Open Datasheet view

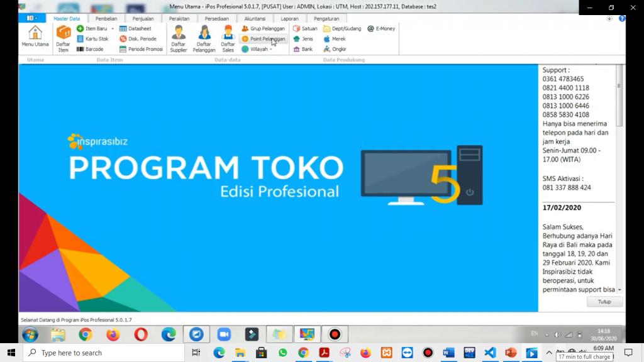click(x=135, y=28)
